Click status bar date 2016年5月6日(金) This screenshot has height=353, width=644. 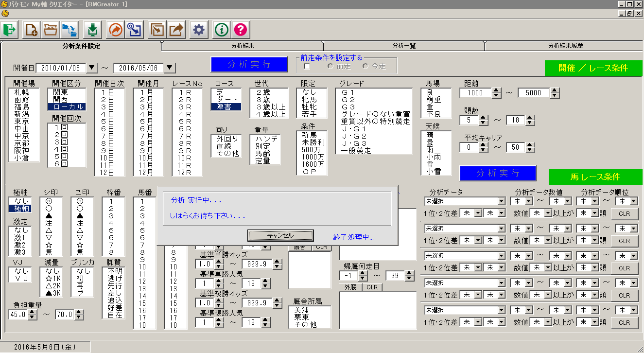point(45,347)
